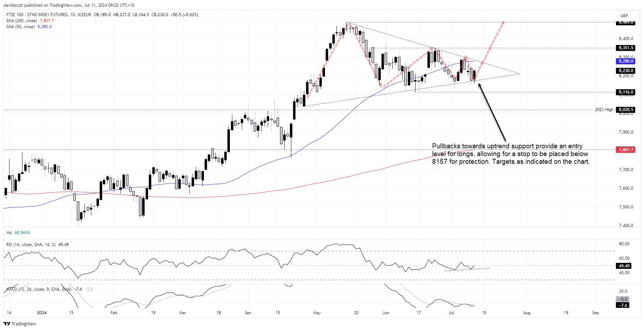Click the blue 8,280.0 SMA price label
The width and height of the screenshot is (644, 330).
click(x=626, y=61)
